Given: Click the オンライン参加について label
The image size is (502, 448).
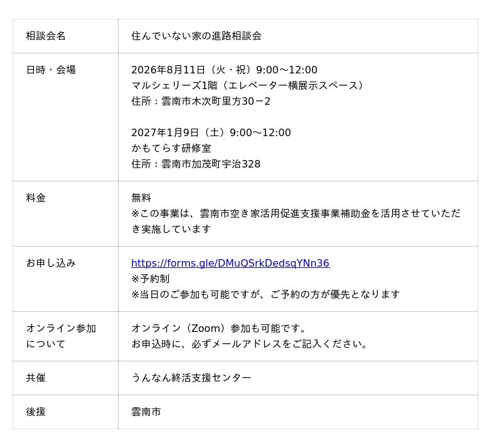Looking at the screenshot, I should point(61,336).
